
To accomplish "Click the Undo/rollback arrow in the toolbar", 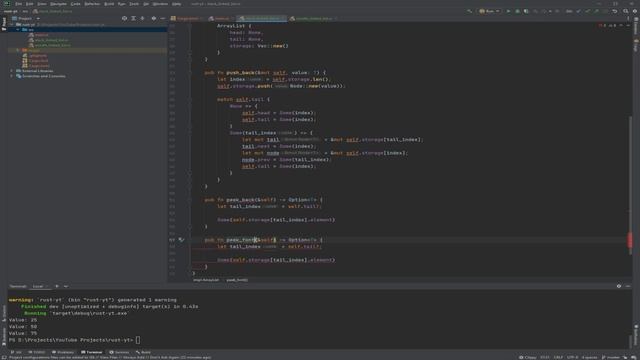I will (x=615, y=11).
